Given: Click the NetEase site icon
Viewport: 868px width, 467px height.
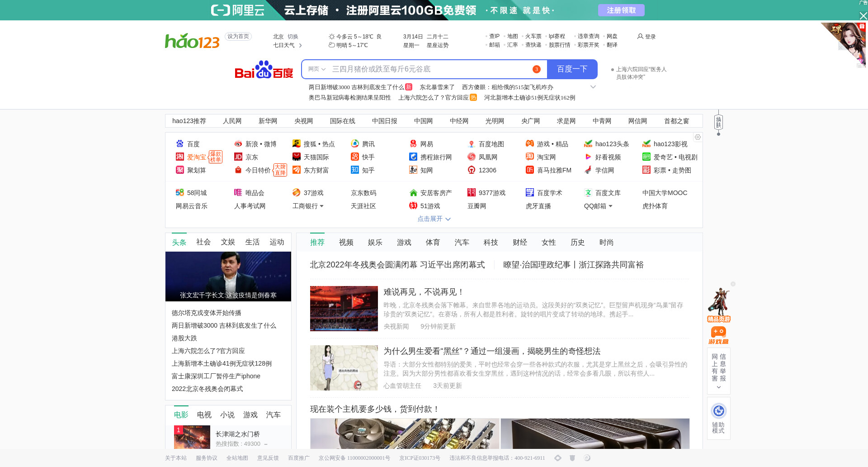Looking at the screenshot, I should point(413,144).
